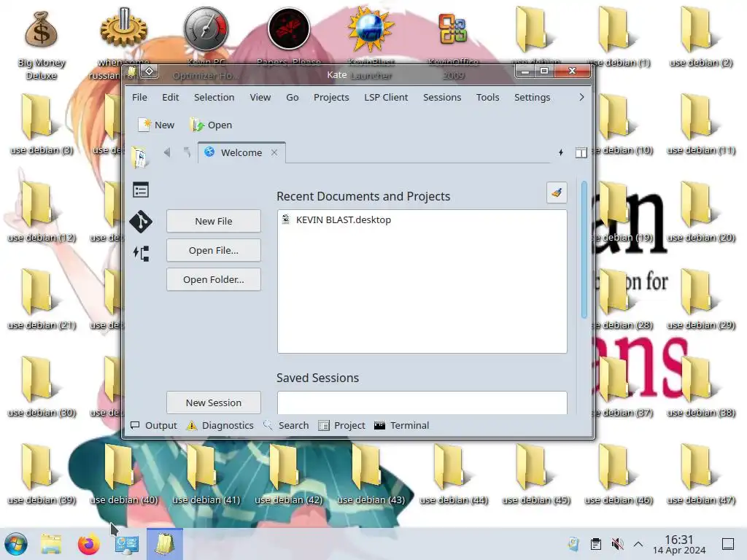Click the quick open lightning icon
Image resolution: width=747 pixels, height=560 pixels.
pyautogui.click(x=561, y=153)
